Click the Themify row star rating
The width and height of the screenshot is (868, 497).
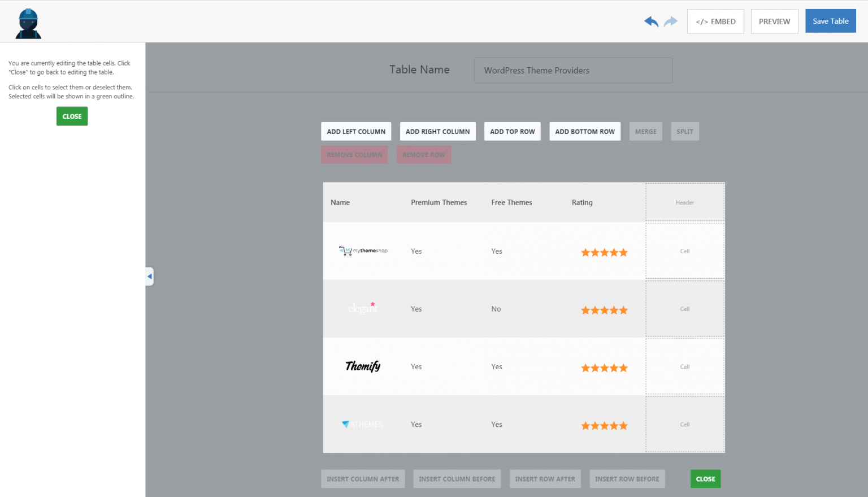pos(604,368)
